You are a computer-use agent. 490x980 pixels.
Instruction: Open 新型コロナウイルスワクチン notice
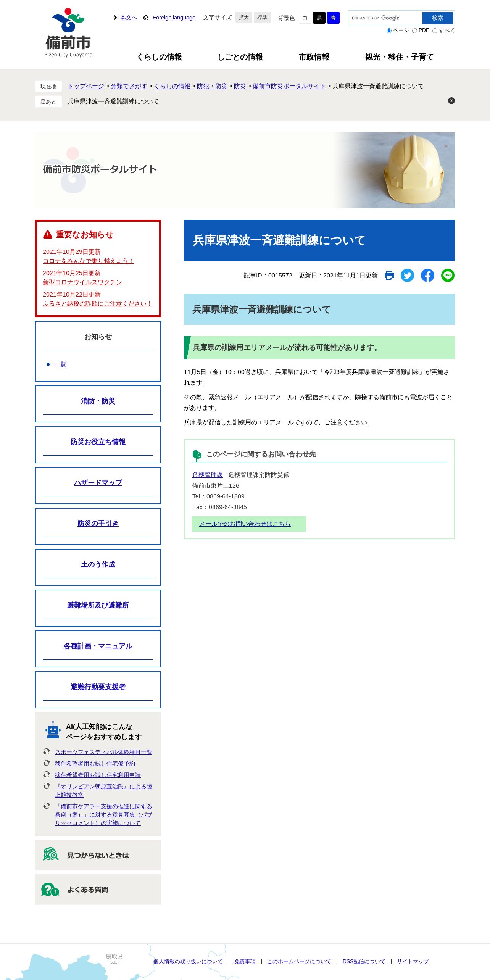[x=82, y=282]
